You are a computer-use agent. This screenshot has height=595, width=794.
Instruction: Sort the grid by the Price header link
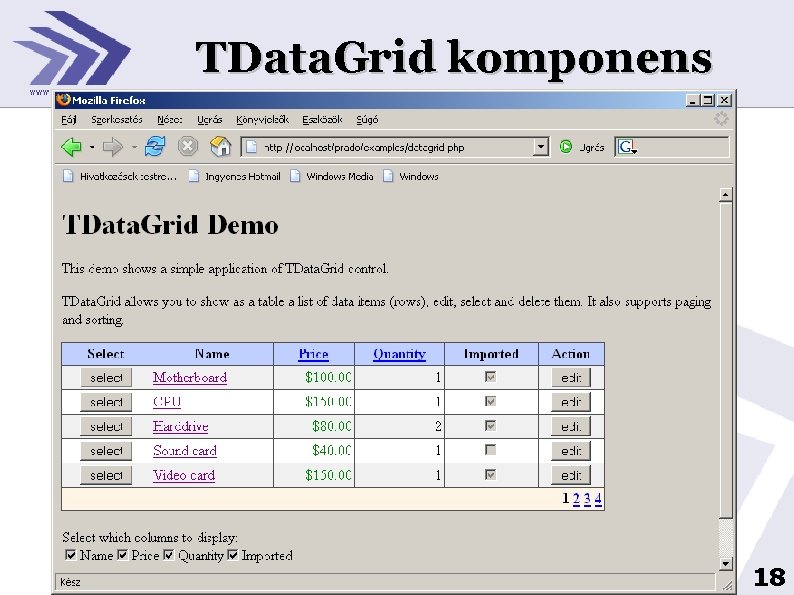(313, 354)
